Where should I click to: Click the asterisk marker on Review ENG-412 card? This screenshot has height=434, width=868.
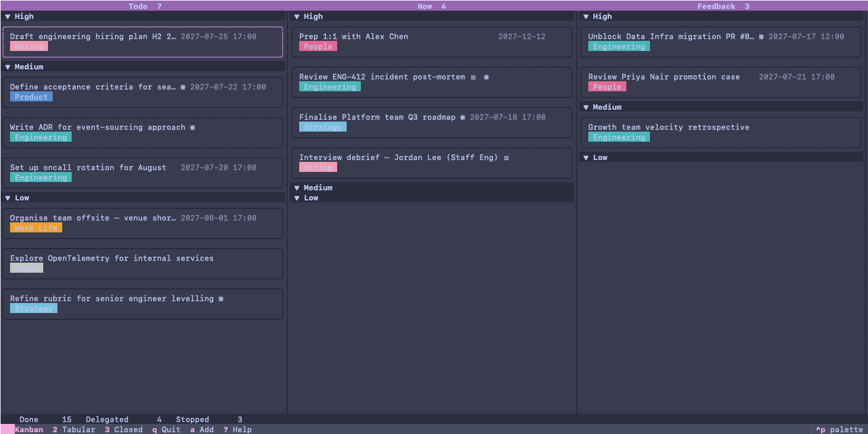coord(486,77)
